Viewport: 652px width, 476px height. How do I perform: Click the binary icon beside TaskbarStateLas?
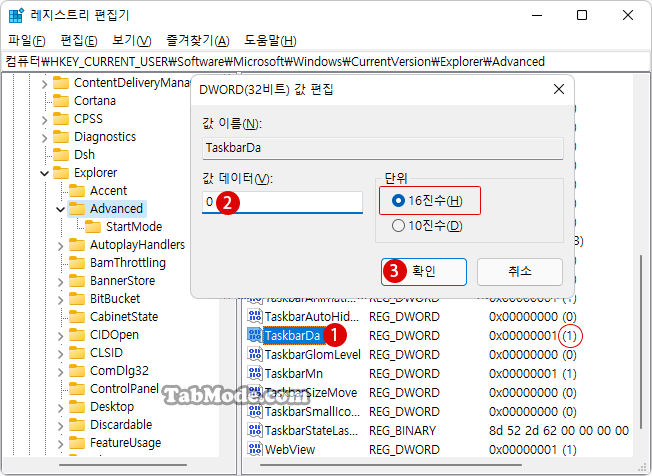(254, 430)
